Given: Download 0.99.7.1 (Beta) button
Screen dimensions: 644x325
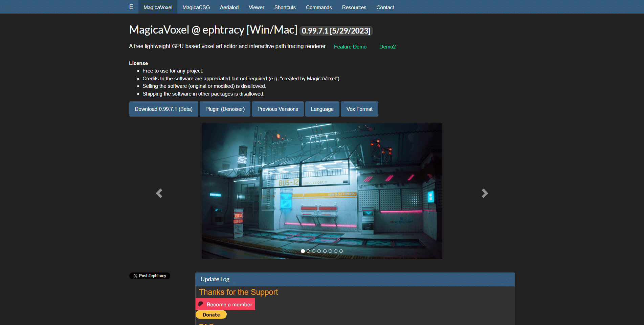Looking at the screenshot, I should pos(163,109).
